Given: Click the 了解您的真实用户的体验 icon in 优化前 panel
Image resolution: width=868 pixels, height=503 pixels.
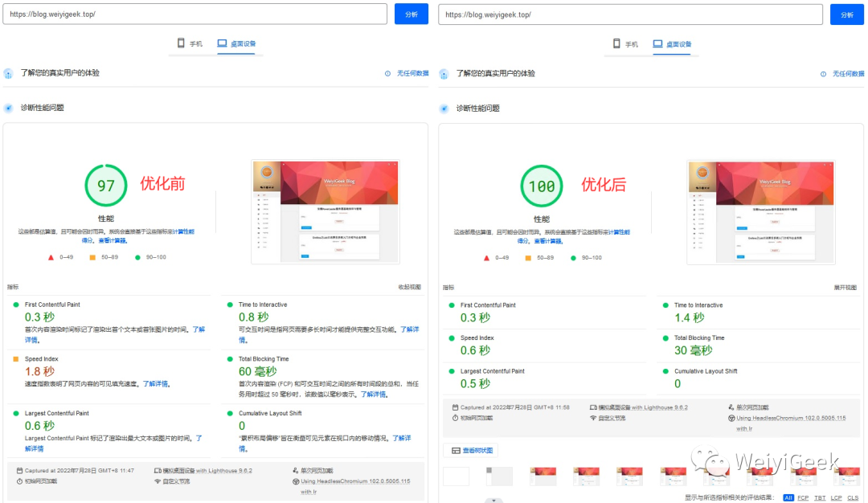Looking at the screenshot, I should [x=8, y=74].
